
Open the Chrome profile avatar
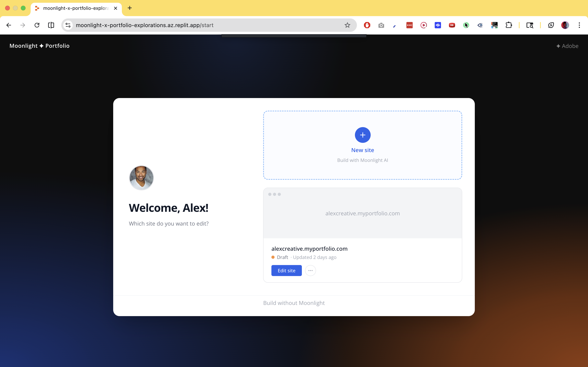[x=565, y=25]
